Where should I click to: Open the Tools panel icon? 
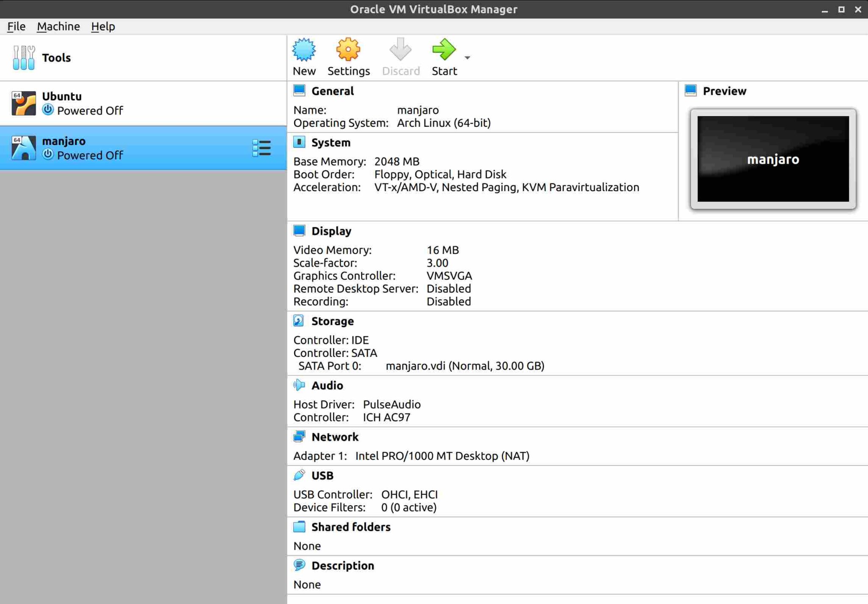[x=24, y=57]
